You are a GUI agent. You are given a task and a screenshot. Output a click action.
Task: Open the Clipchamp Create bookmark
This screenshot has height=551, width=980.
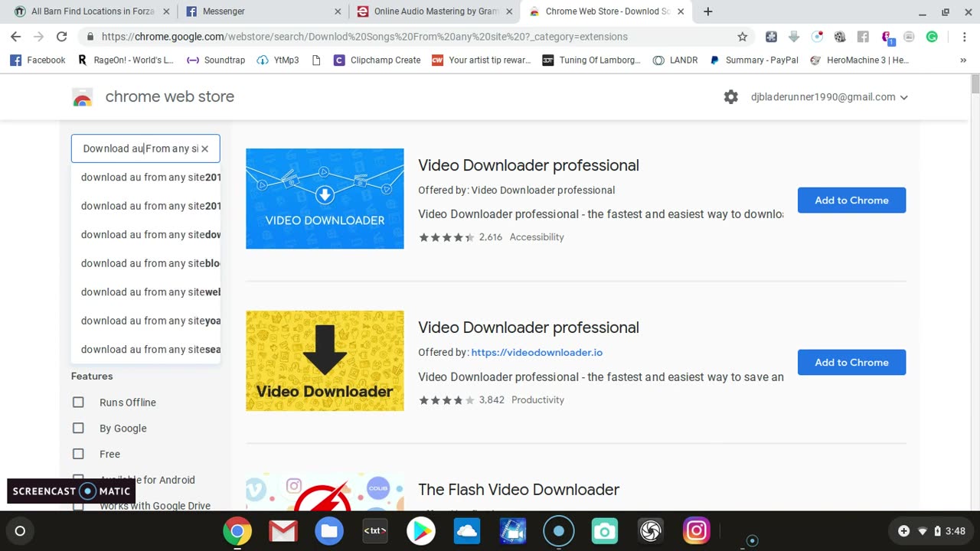click(377, 60)
